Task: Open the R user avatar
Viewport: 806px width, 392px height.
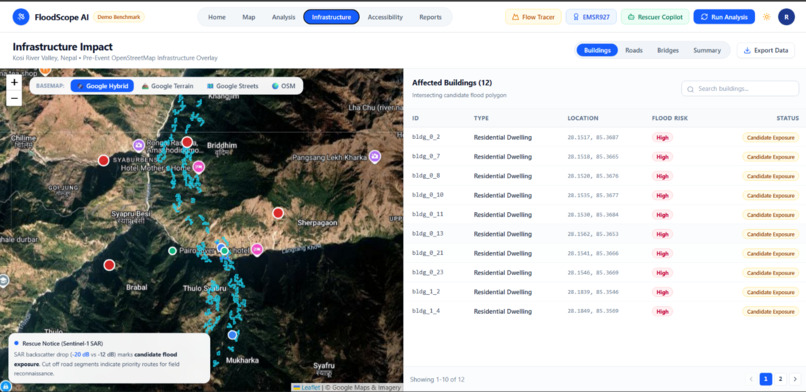Action: [786, 17]
